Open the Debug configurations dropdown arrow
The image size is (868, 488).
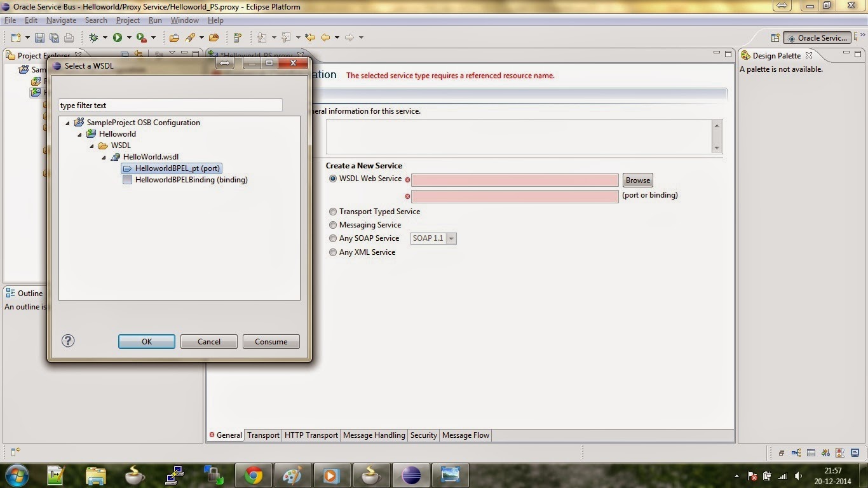pyautogui.click(x=104, y=38)
